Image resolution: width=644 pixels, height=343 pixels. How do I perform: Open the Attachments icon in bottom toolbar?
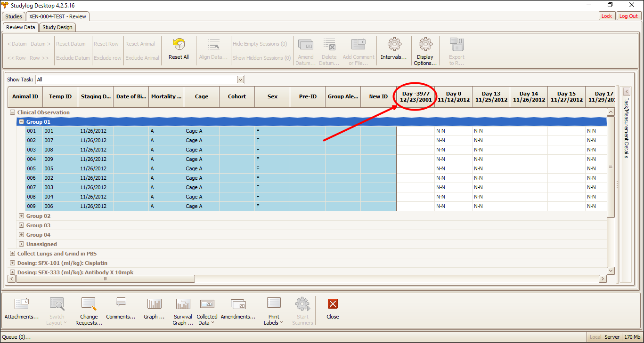(x=22, y=303)
